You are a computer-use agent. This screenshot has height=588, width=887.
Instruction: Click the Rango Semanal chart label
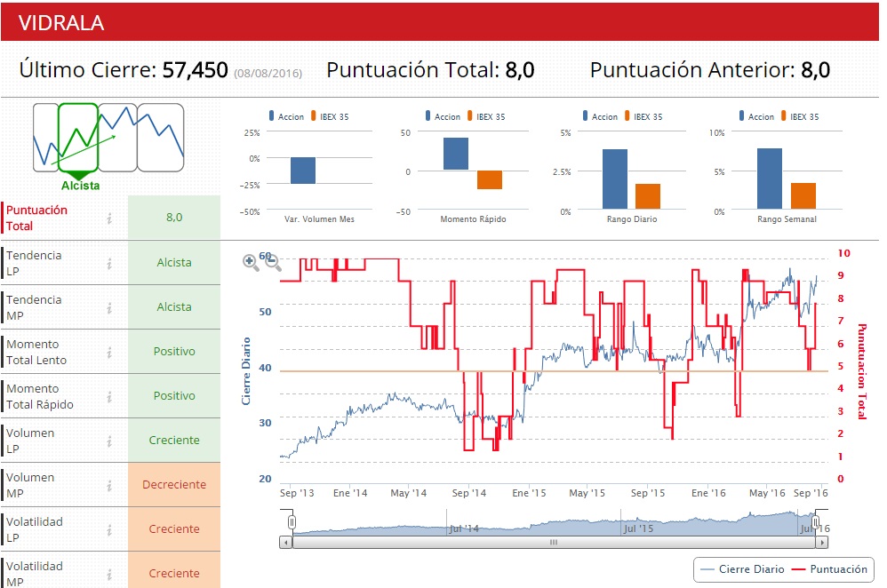click(787, 219)
